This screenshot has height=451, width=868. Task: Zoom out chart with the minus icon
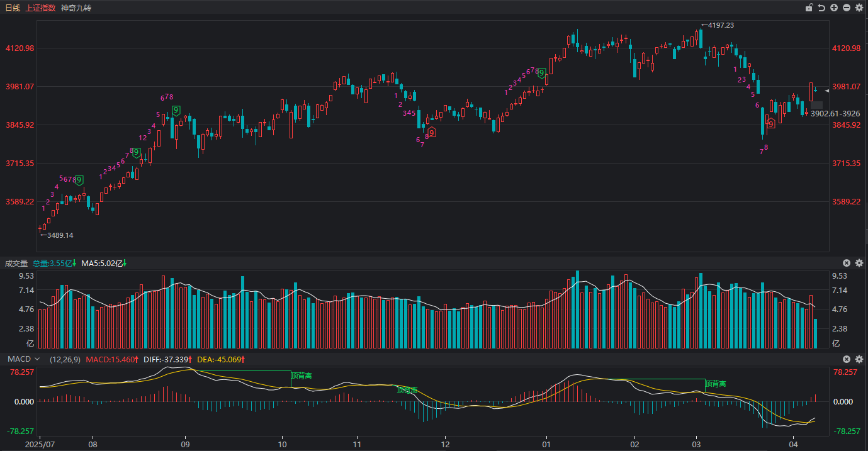(847, 8)
